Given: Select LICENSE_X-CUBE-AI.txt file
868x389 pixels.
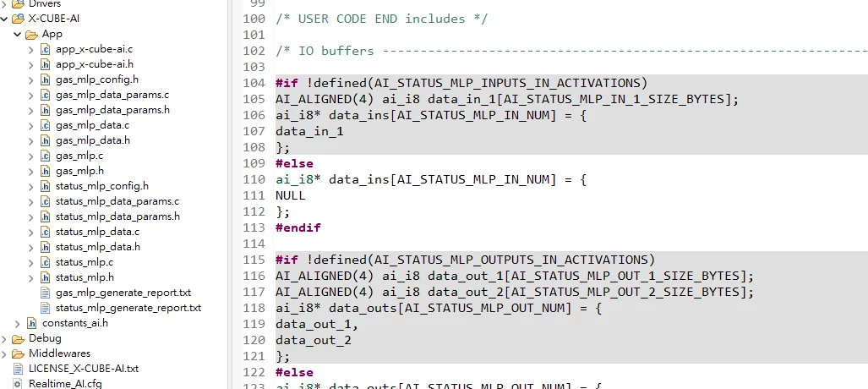Looking at the screenshot, I should [x=84, y=369].
